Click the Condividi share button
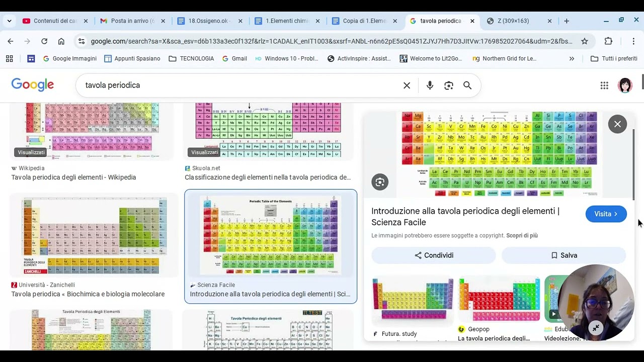Viewport: 644px width, 362px height. point(434,255)
